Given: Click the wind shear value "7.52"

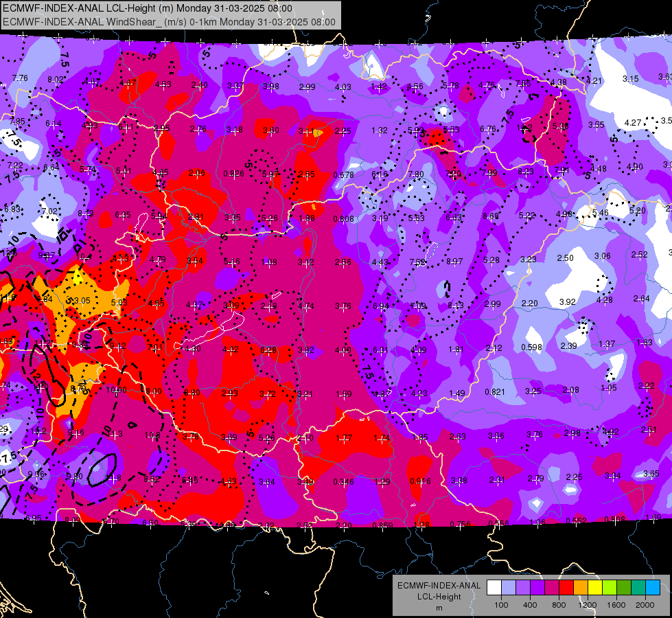Looking at the screenshot, I should click(x=417, y=262).
